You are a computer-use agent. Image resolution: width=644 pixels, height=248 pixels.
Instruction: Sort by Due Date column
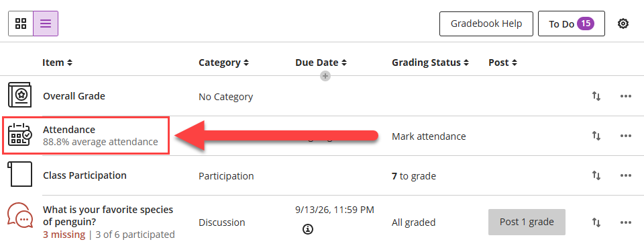pos(321,63)
